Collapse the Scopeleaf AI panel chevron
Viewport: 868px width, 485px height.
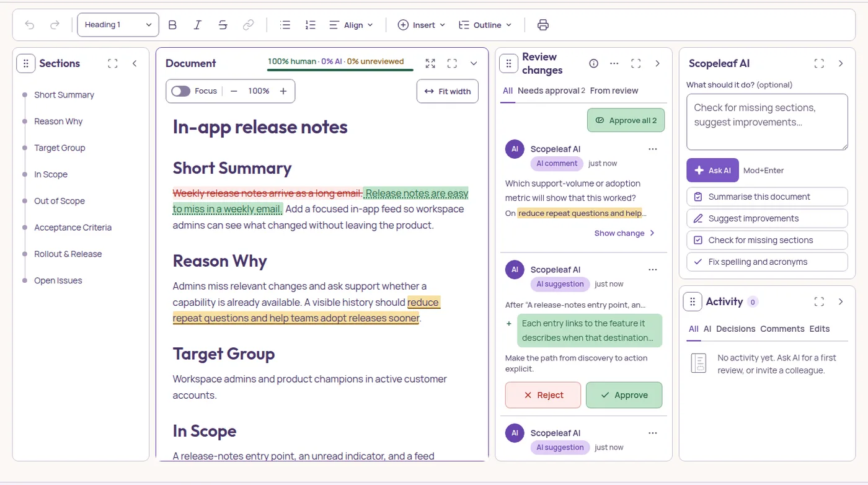click(x=841, y=63)
